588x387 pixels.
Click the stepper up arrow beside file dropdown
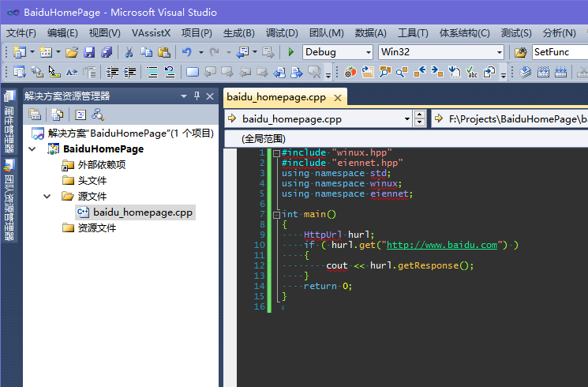click(419, 115)
